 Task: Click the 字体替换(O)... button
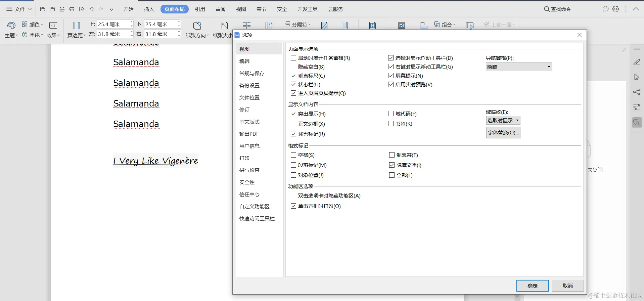point(504,132)
